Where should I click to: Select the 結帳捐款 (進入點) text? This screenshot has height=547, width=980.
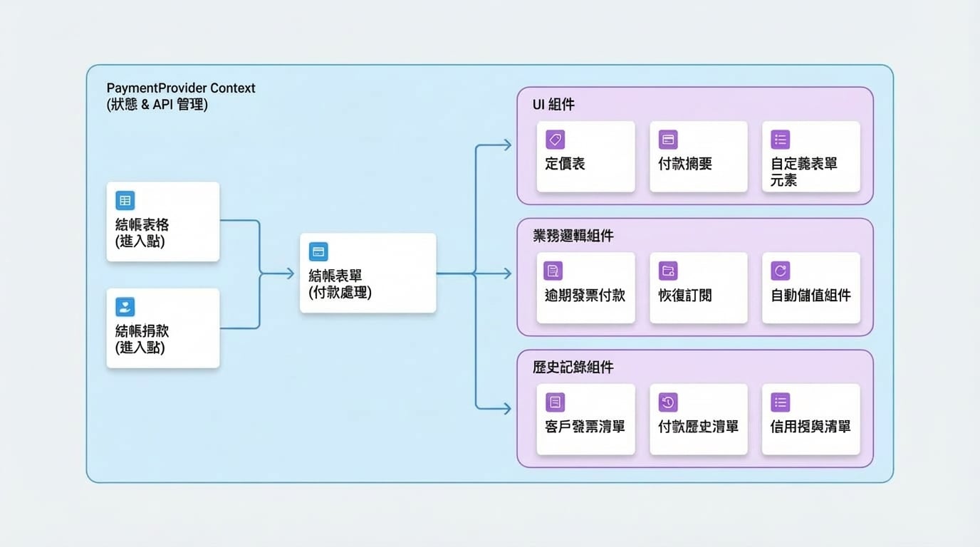142,339
